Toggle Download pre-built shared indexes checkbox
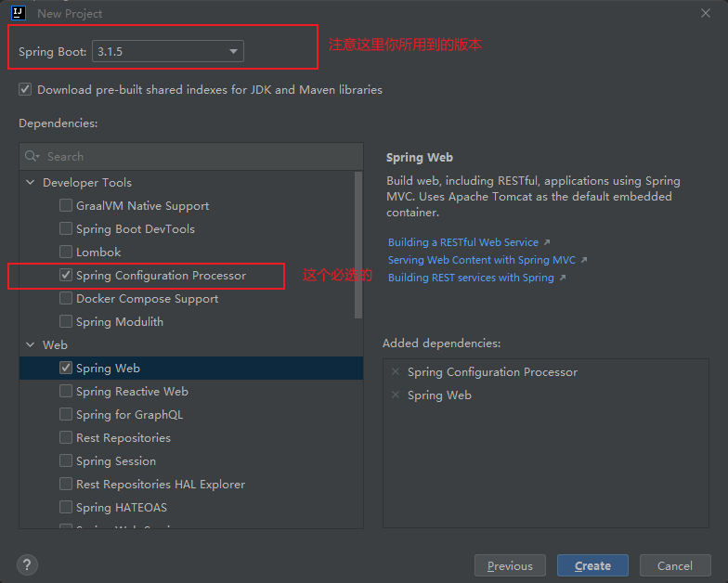The height and width of the screenshot is (583, 728). point(25,89)
